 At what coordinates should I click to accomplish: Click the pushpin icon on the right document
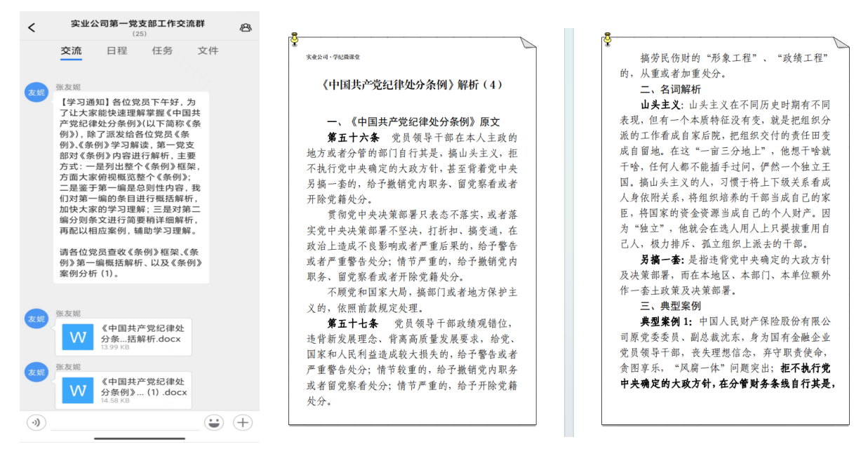[608, 40]
